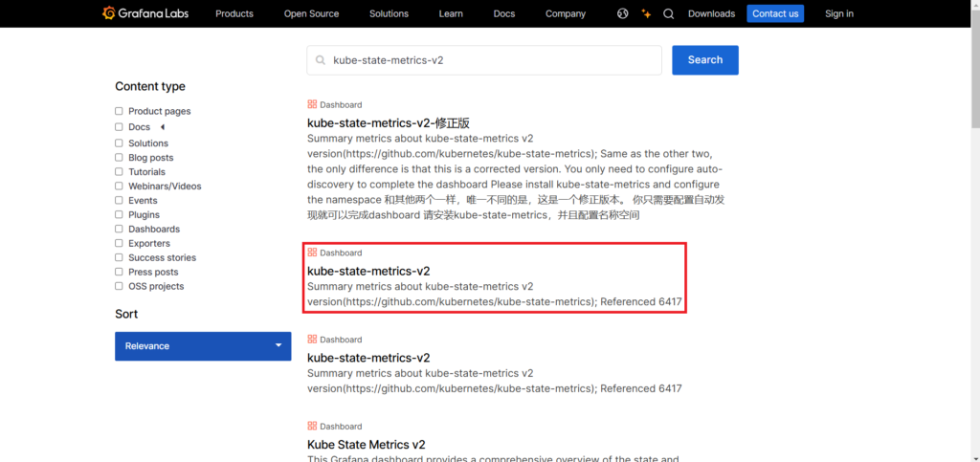Check the Tutorials filter
Screen dimensions: 980x462
point(119,171)
